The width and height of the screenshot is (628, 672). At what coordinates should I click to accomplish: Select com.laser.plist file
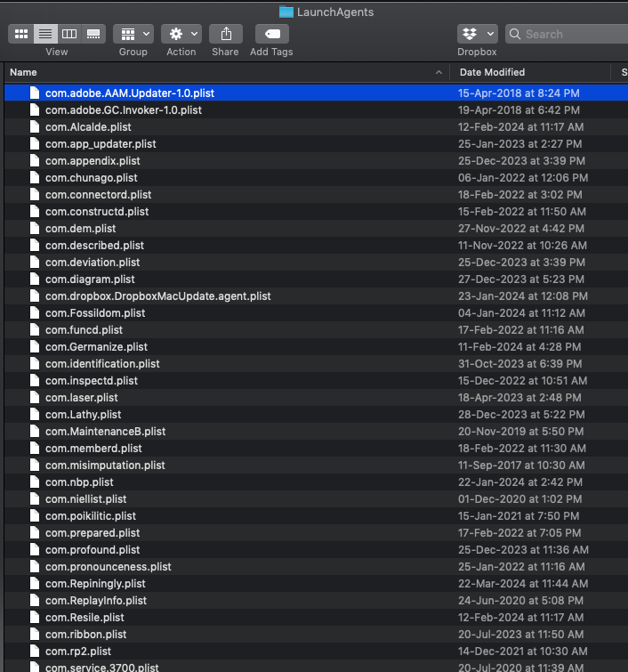point(316,398)
